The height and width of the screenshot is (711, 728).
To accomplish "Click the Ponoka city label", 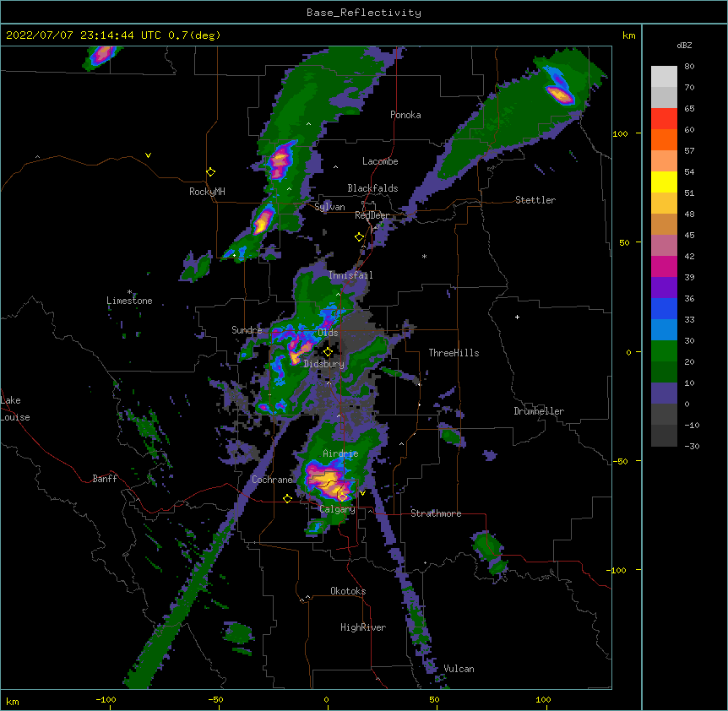I will point(405,115).
